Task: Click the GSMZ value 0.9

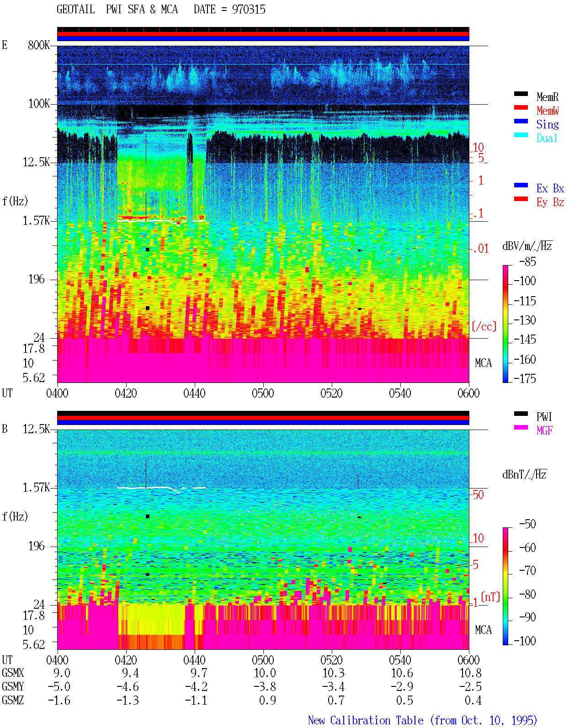Action: click(x=268, y=701)
